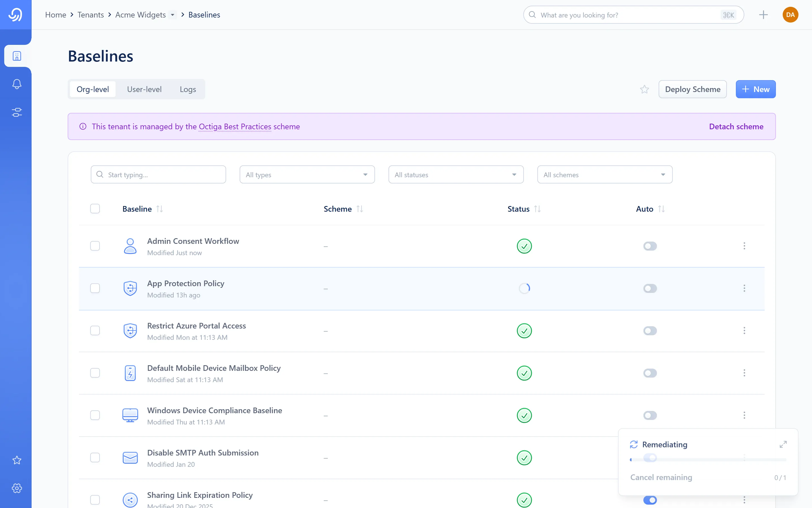The height and width of the screenshot is (508, 812).
Task: Open more options for App Protection Policy
Action: pos(744,288)
